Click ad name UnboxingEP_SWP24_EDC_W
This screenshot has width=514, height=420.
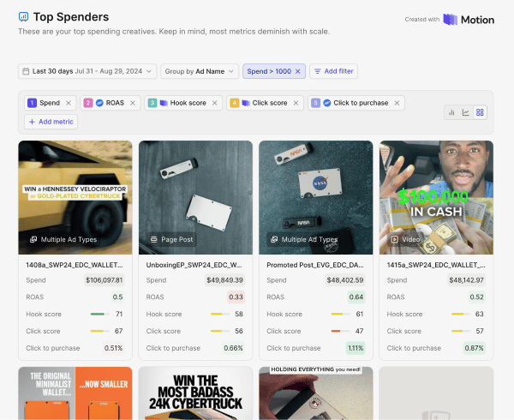pos(194,265)
